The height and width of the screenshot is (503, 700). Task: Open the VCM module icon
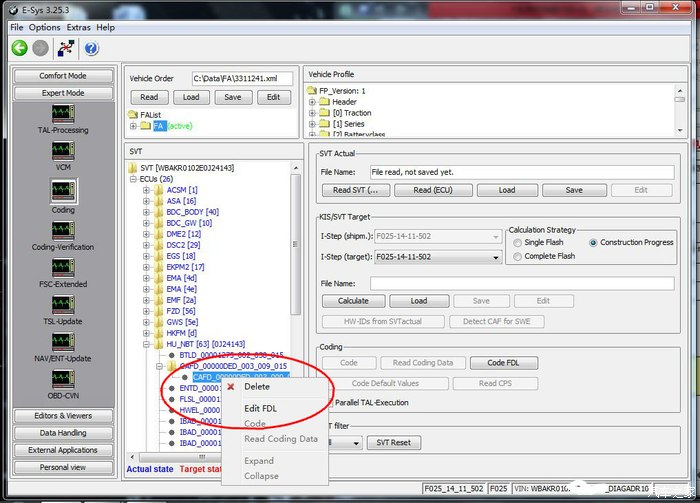tap(63, 151)
